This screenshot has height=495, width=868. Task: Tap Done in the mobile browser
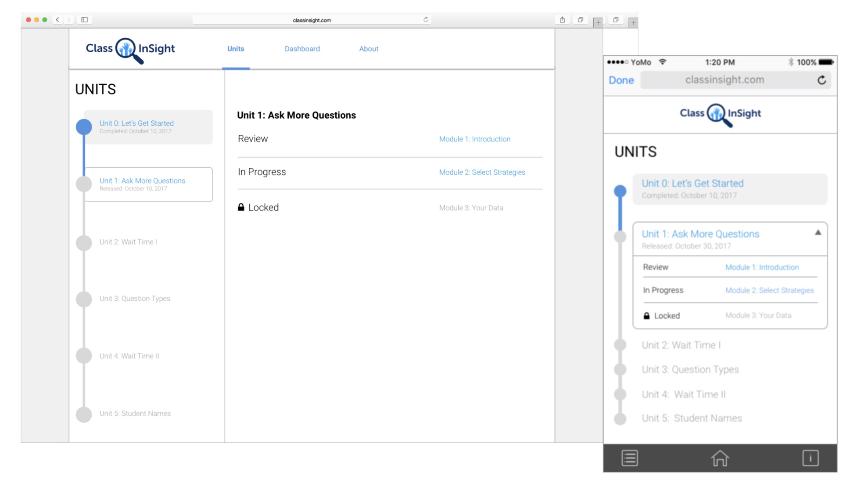click(x=621, y=80)
